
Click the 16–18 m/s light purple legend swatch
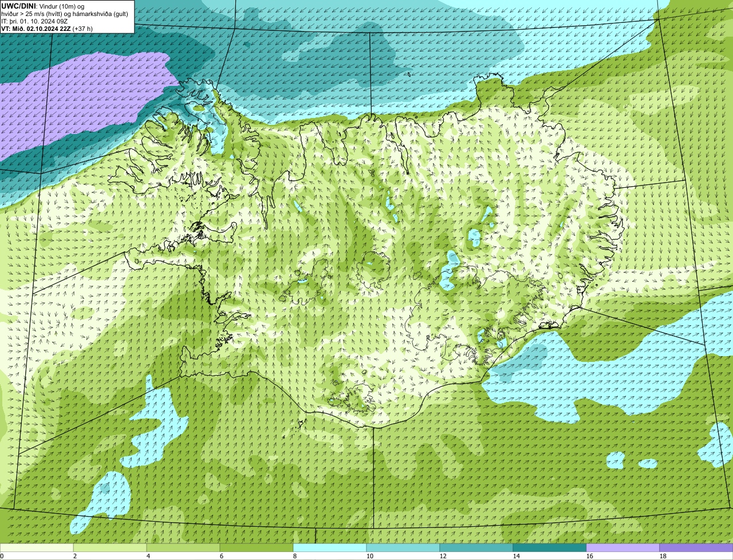click(x=623, y=547)
